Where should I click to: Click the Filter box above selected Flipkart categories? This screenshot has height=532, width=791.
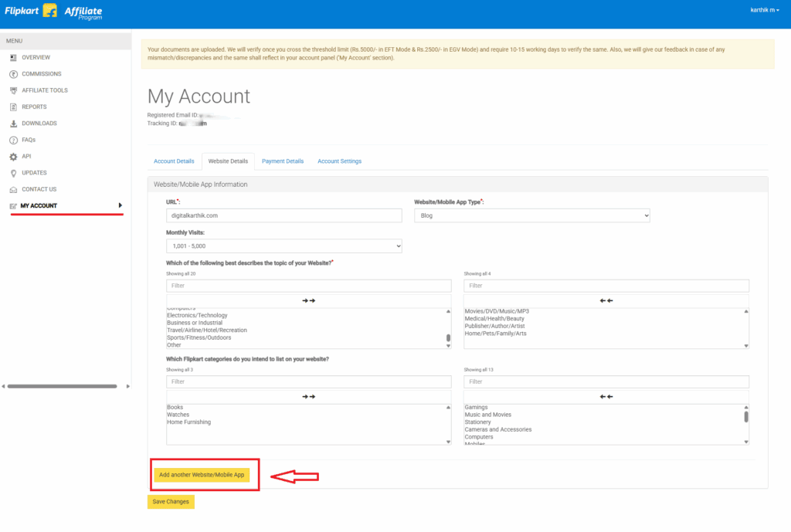606,381
